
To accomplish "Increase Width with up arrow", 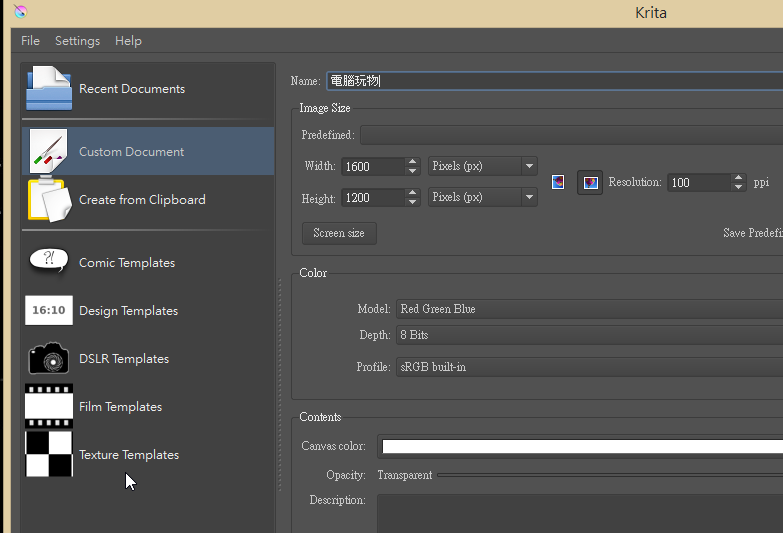I will [x=412, y=162].
